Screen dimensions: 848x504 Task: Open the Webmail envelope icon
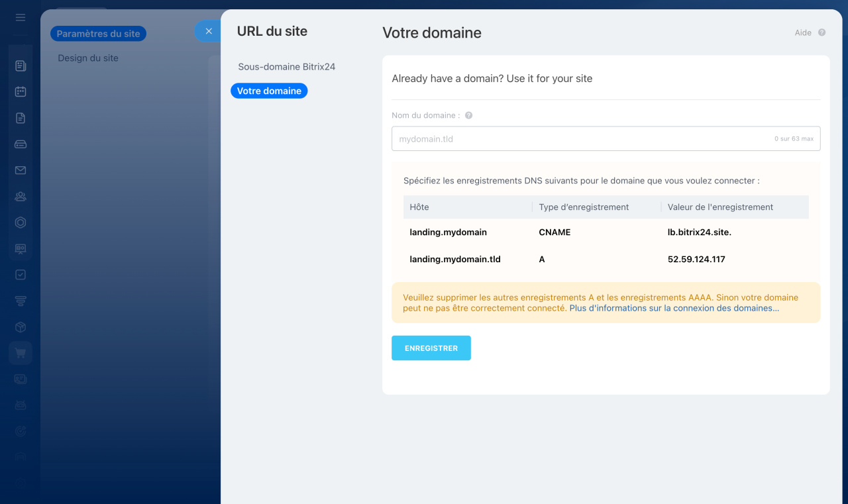click(x=20, y=170)
